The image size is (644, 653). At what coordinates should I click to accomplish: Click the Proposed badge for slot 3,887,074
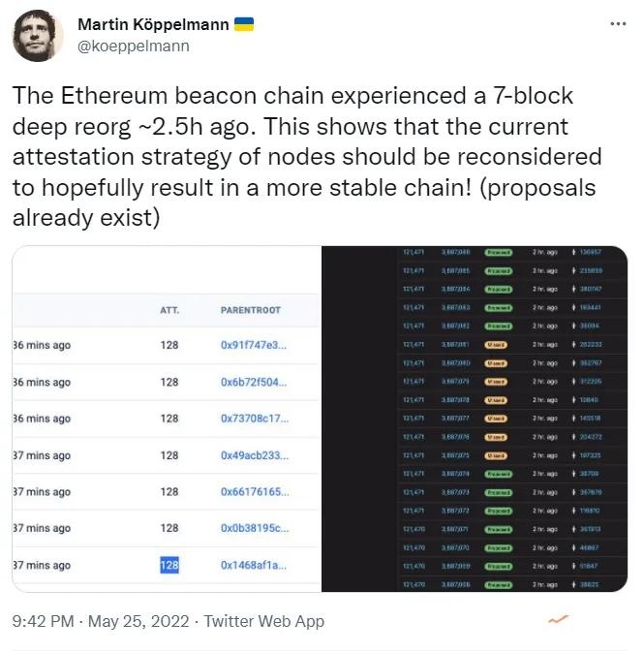499,473
